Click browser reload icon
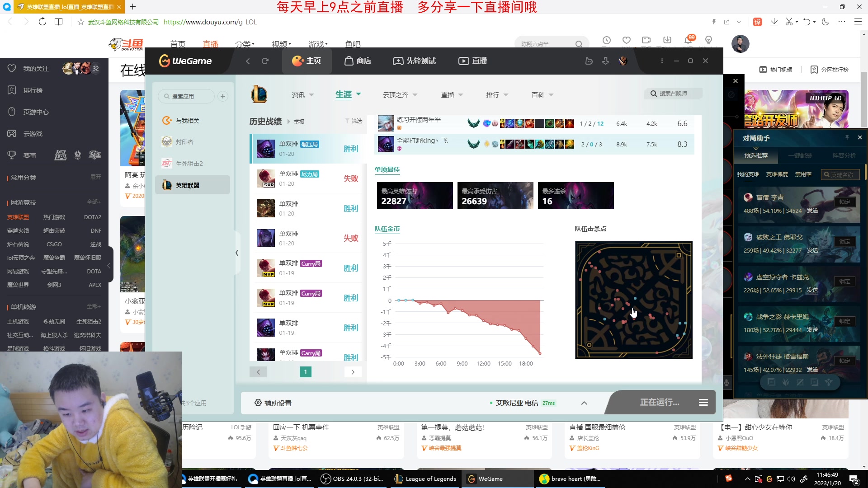The height and width of the screenshot is (488, 868). pos(42,22)
